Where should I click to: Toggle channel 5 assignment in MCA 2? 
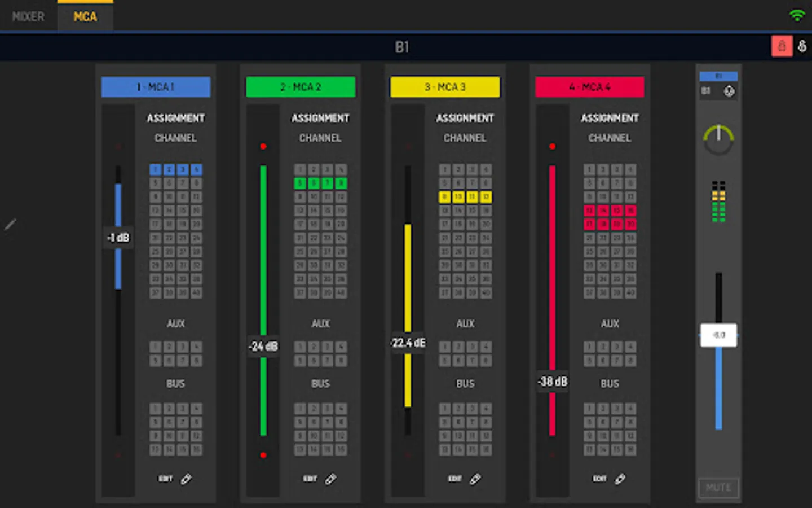coord(300,183)
